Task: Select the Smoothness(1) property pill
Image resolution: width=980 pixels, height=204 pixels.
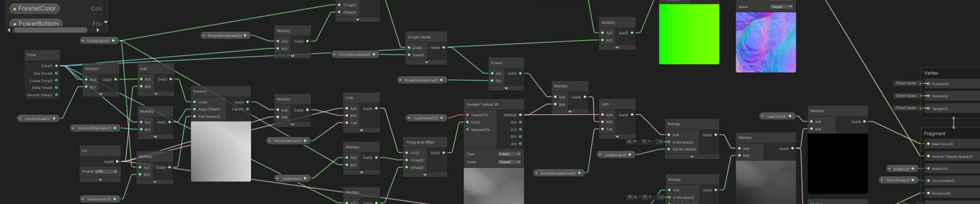Action: (898, 180)
